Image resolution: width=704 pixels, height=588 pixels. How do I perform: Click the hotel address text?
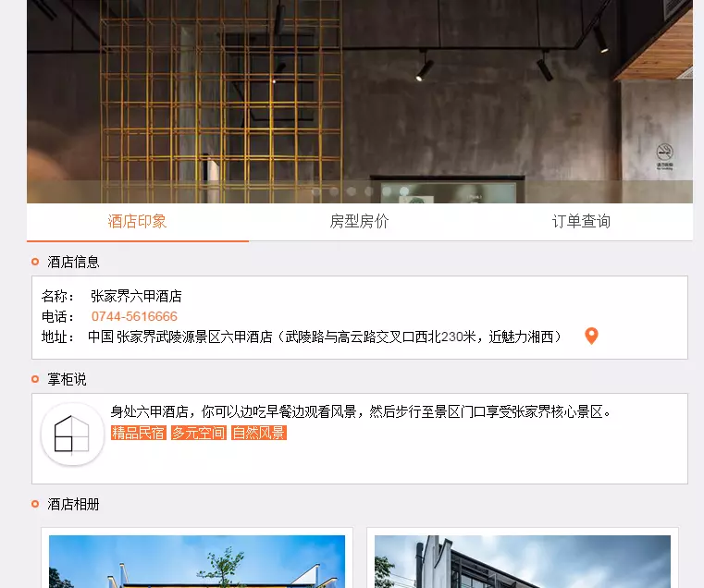tap(324, 337)
